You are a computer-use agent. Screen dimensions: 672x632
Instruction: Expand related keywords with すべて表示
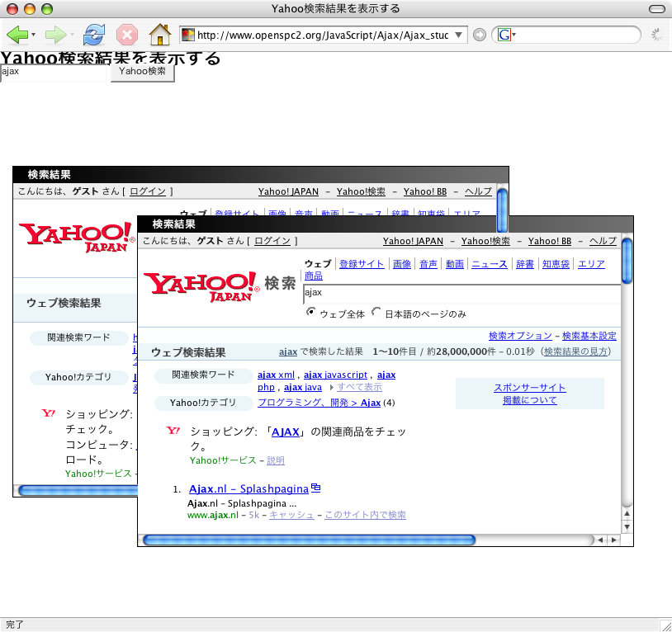tap(359, 388)
